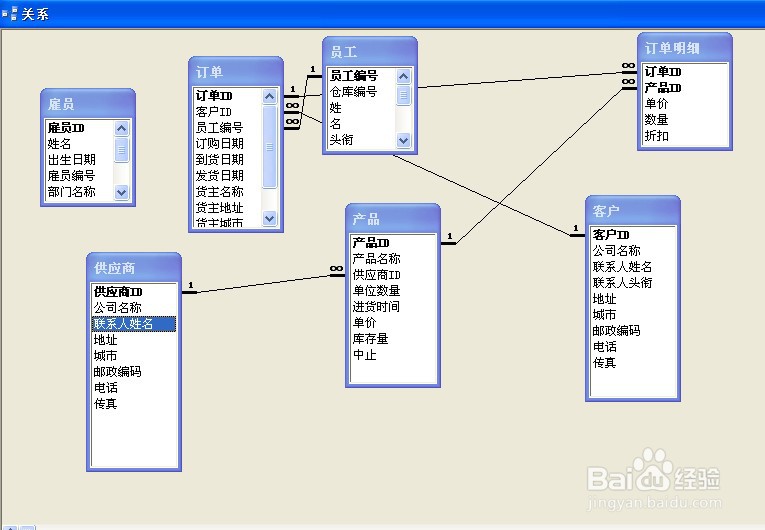Select 联系人头衔 field in 客户 table
The image size is (765, 530).
[633, 283]
